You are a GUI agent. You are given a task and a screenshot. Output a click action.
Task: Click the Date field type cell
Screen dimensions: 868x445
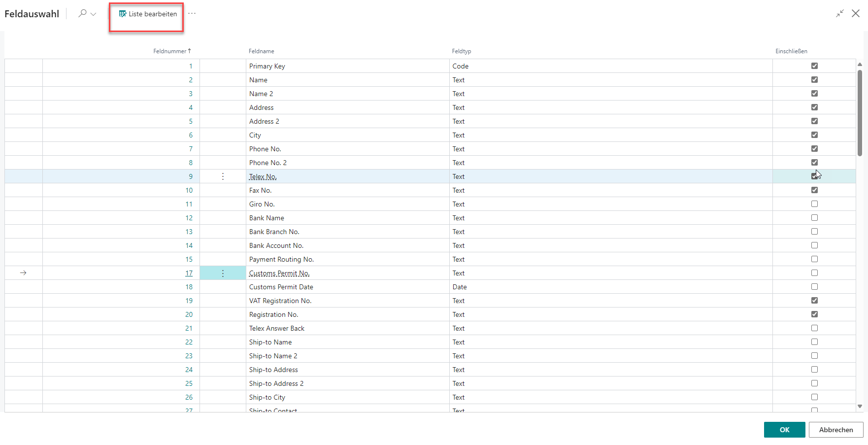tap(611, 287)
